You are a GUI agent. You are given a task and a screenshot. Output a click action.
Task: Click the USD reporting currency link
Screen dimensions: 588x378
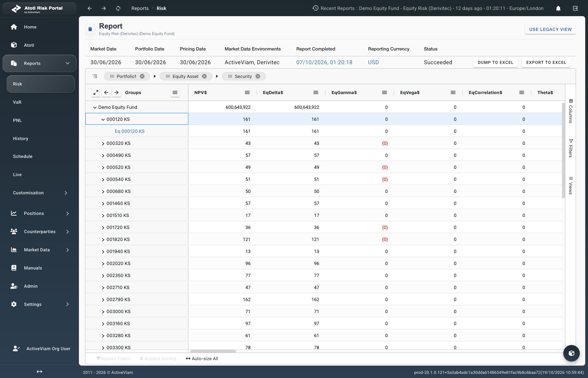pos(373,62)
